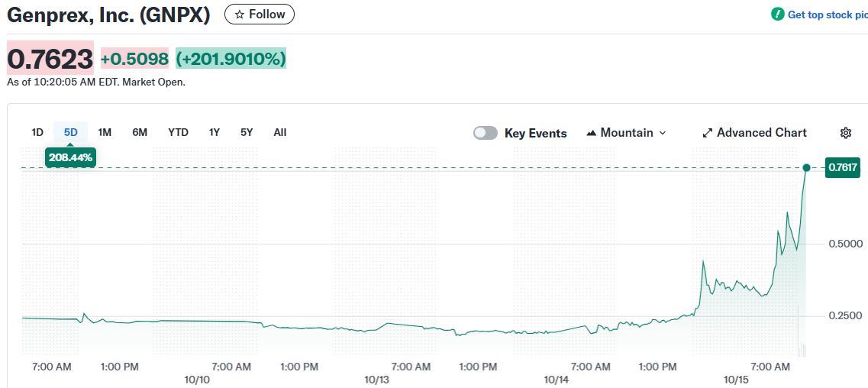The width and height of the screenshot is (868, 388).
Task: Click the Advanced Chart expand arrows icon
Action: [x=707, y=133]
